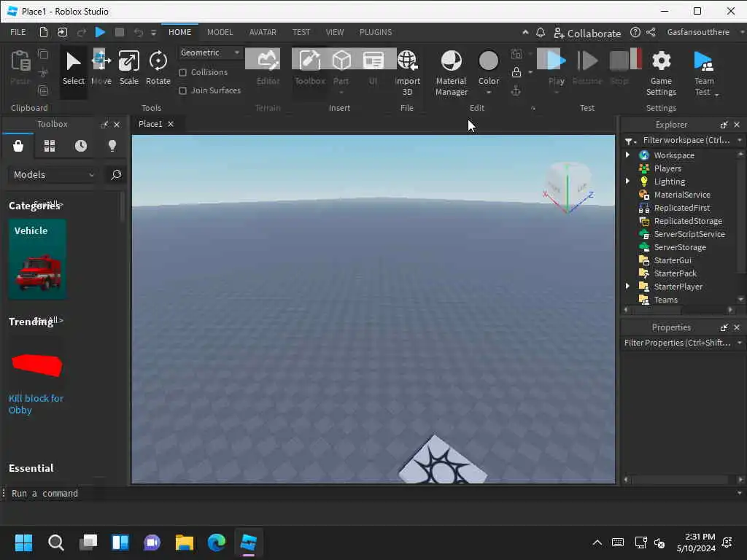Viewport: 747px width, 560px height.
Task: Open Microsoft Edge from the taskbar
Action: (216, 542)
